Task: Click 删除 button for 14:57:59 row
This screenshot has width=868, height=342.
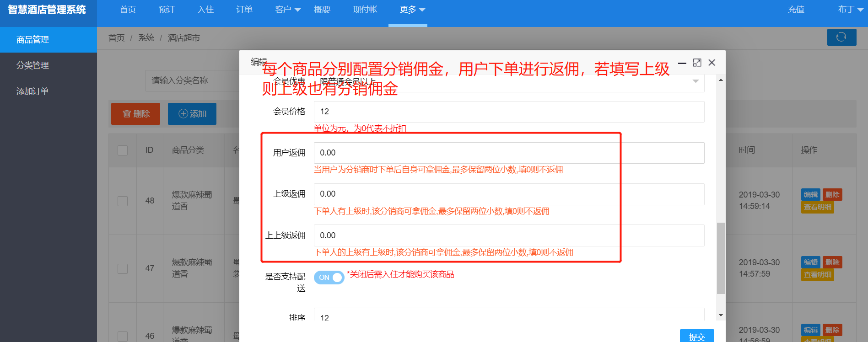Action: click(832, 262)
